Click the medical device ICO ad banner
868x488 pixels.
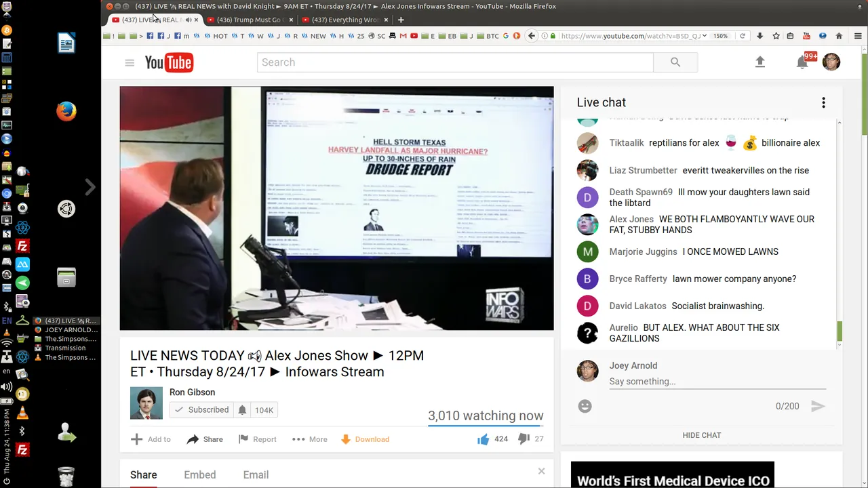(x=672, y=474)
